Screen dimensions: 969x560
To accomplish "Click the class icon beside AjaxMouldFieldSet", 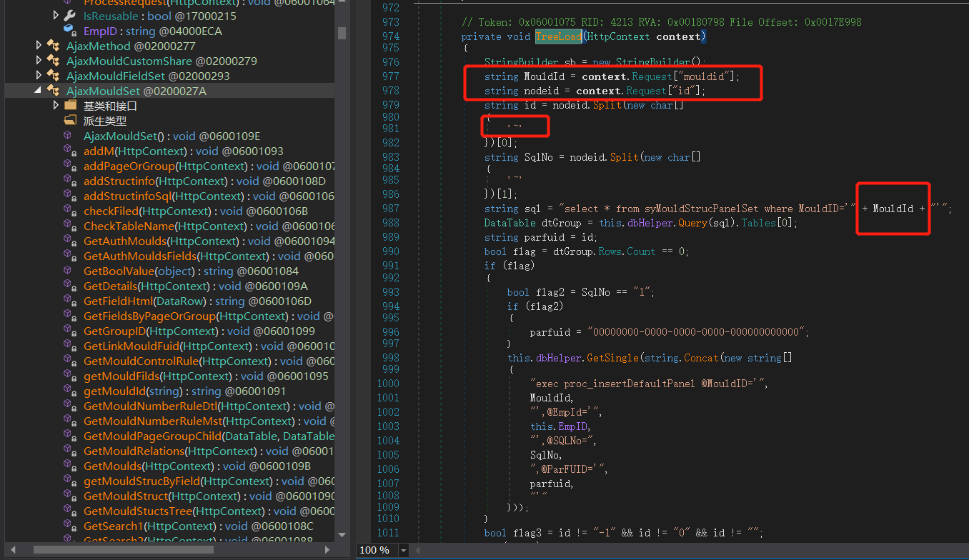I will click(x=53, y=76).
